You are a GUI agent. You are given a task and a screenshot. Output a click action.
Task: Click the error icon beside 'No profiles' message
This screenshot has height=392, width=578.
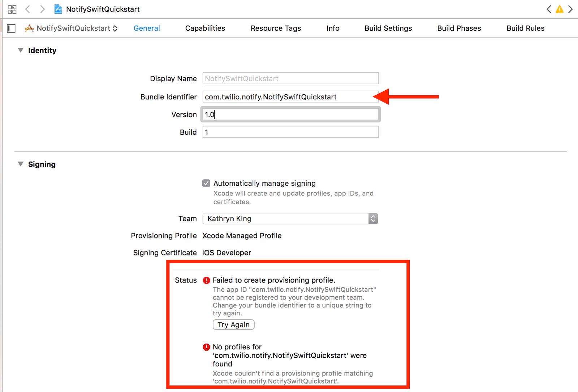pyautogui.click(x=206, y=347)
